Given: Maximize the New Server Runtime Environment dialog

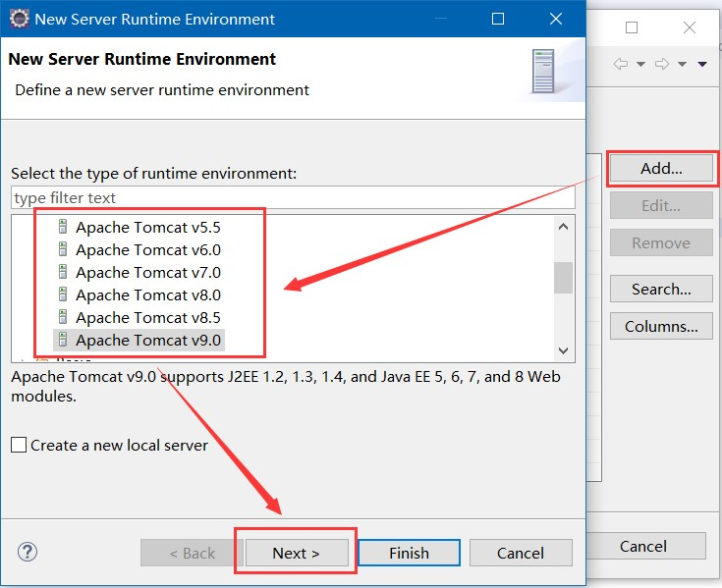Looking at the screenshot, I should coord(498,19).
